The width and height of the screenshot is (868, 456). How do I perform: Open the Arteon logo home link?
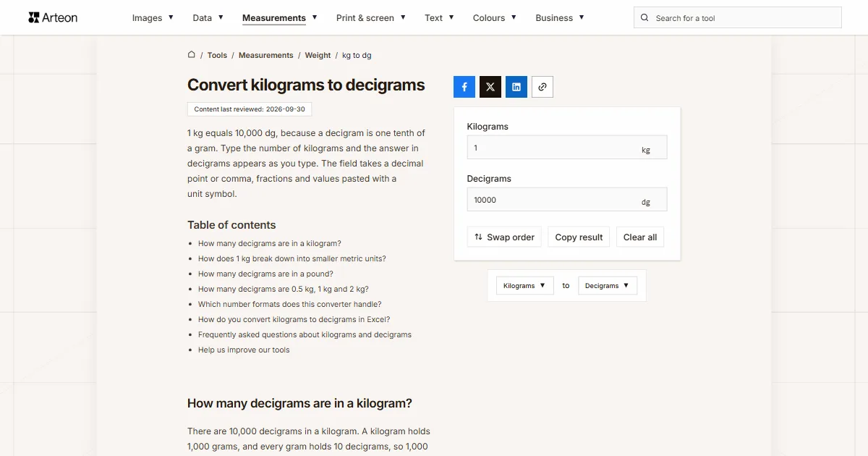pos(53,17)
